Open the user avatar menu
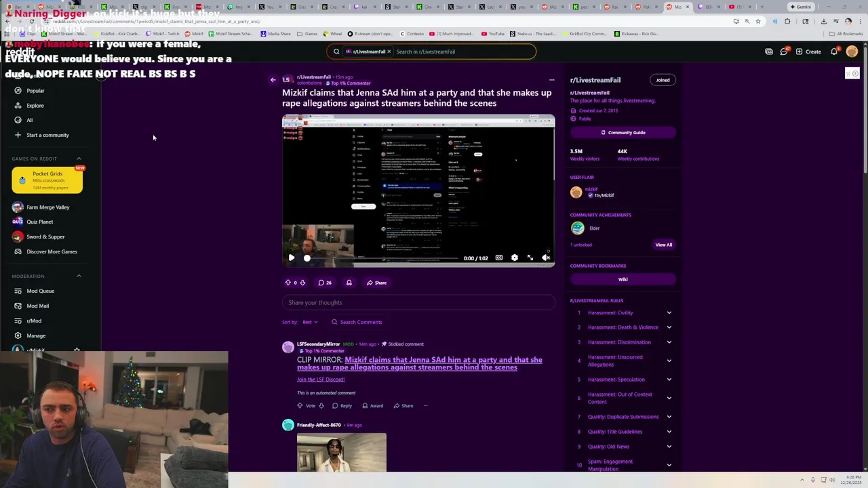 click(x=852, y=52)
